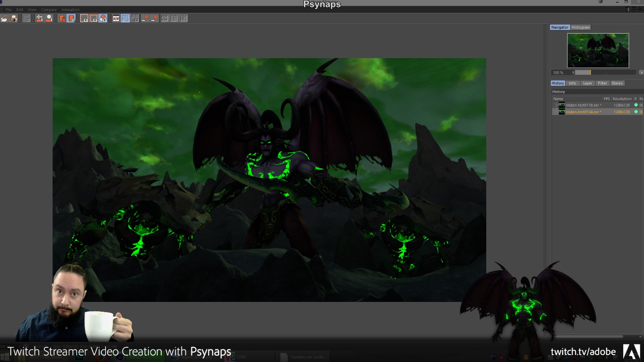Click the green dot in the illidan-test0124.exr row
This screenshot has height=362, width=644.
pyautogui.click(x=636, y=112)
